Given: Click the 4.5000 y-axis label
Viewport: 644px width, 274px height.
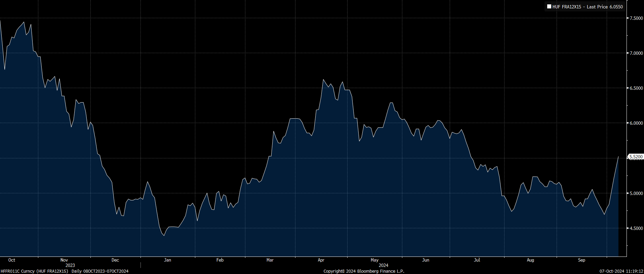Looking at the screenshot, I should tap(636, 228).
